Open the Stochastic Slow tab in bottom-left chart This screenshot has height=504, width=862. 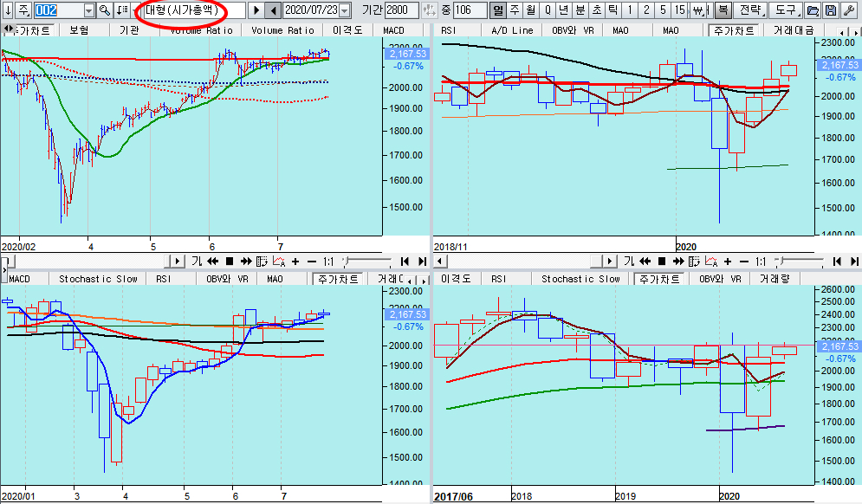click(x=99, y=279)
